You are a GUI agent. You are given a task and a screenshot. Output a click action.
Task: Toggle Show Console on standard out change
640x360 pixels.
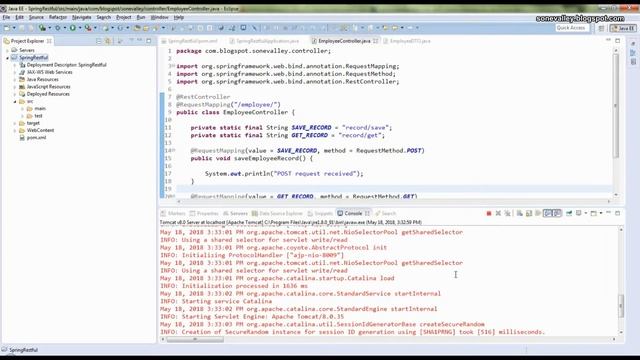tap(548, 213)
